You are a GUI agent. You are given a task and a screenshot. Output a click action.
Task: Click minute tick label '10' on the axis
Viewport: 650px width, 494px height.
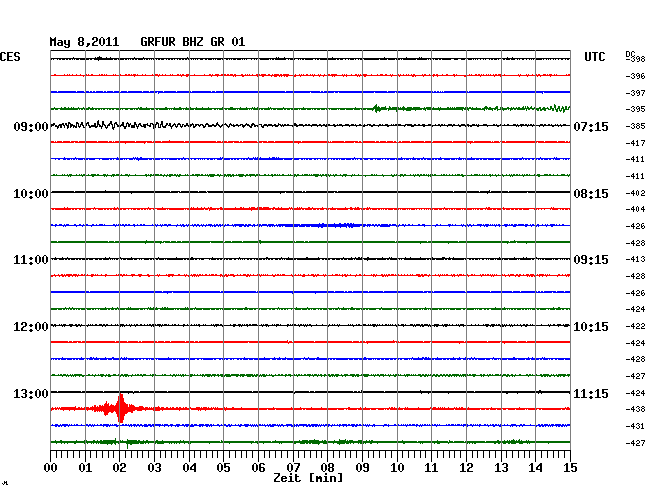pos(397,468)
